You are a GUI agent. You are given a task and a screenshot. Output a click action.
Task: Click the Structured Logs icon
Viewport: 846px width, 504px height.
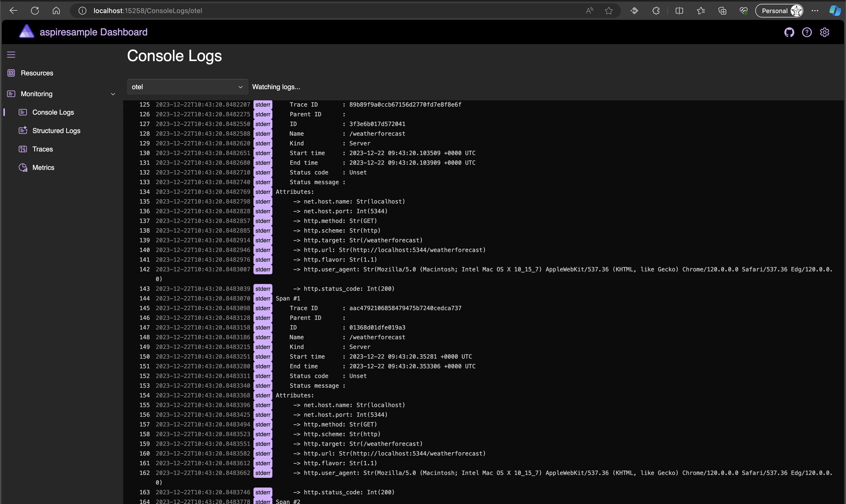point(23,131)
